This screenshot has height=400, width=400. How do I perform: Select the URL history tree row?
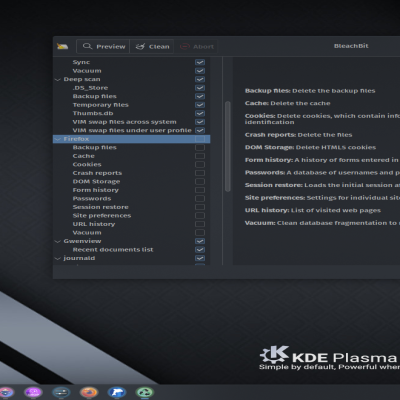coord(132,224)
